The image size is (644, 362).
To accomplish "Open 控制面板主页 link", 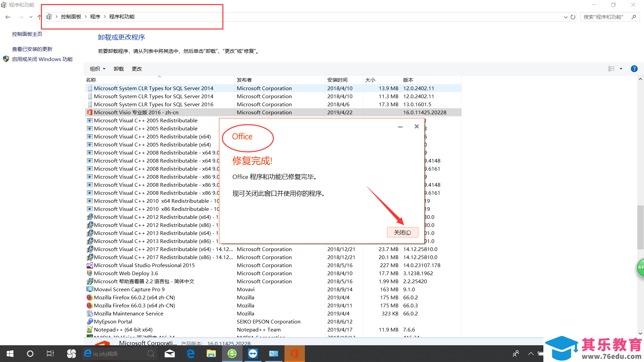I will click(27, 34).
